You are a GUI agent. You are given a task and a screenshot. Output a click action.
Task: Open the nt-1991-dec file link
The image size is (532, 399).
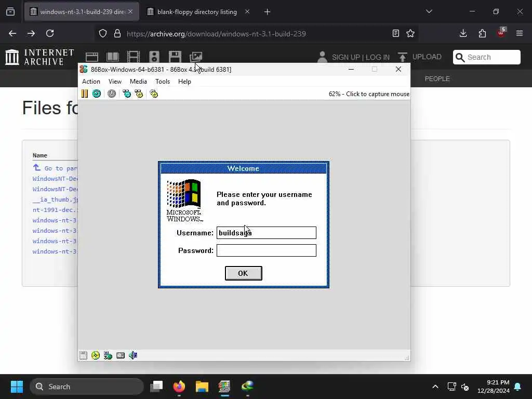click(56, 210)
